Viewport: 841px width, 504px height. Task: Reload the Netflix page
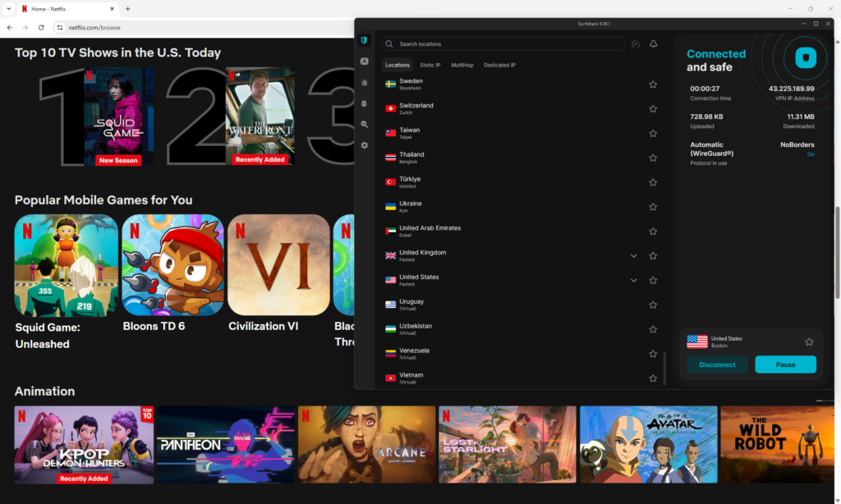[x=41, y=27]
